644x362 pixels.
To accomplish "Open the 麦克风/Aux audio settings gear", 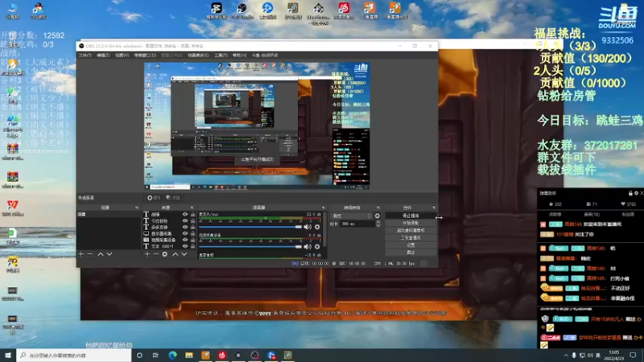I will (317, 227).
